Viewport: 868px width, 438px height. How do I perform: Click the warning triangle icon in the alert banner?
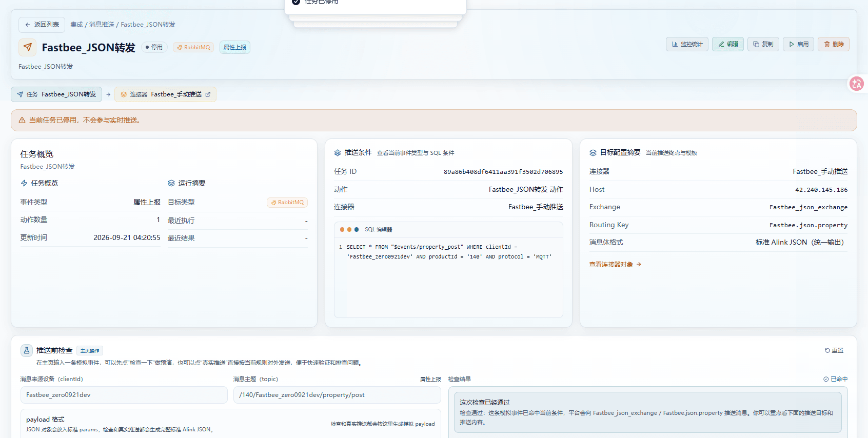[x=22, y=120]
